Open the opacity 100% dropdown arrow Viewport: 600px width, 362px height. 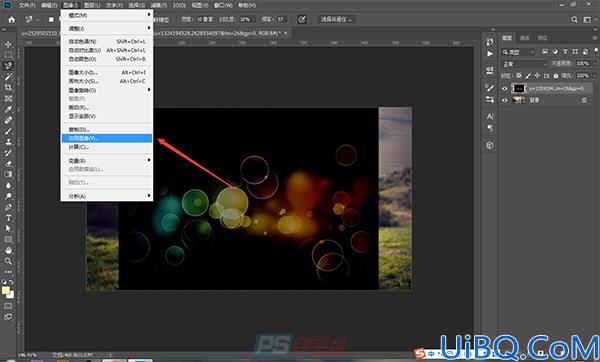click(x=594, y=64)
